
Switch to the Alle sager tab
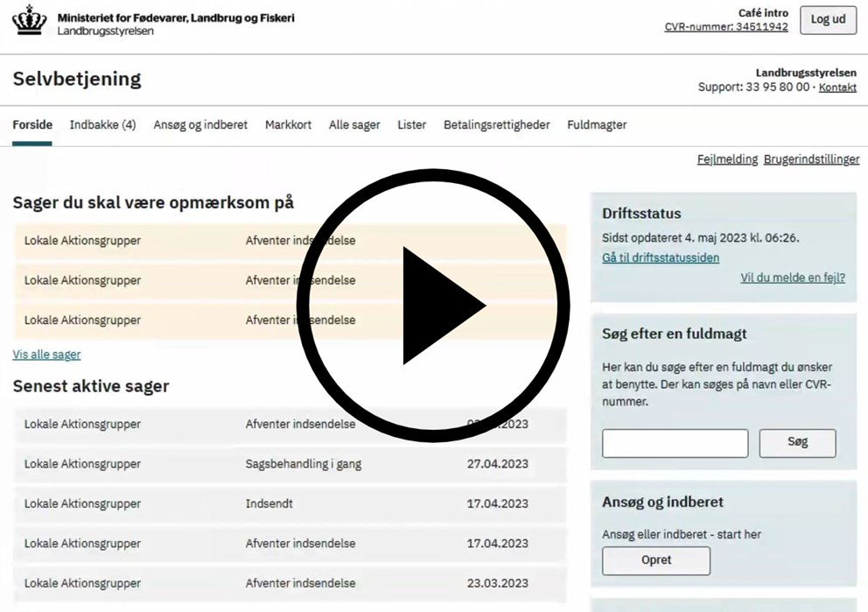click(353, 124)
